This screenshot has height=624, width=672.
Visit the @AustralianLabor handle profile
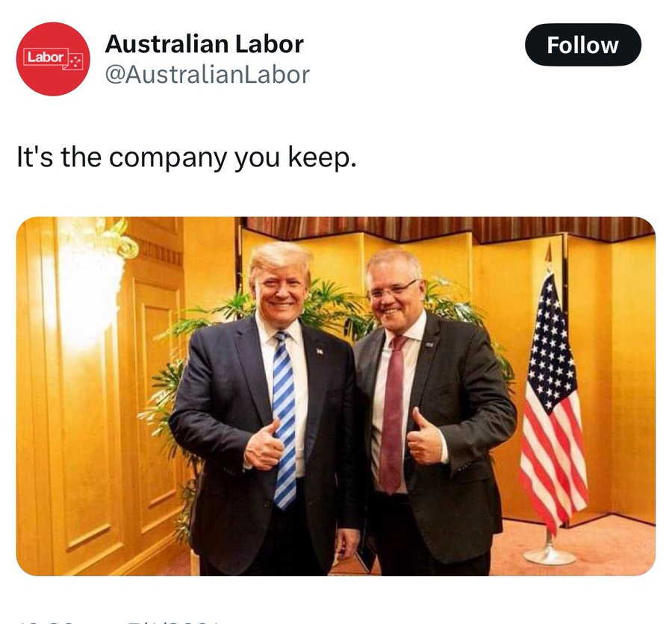pos(207,75)
